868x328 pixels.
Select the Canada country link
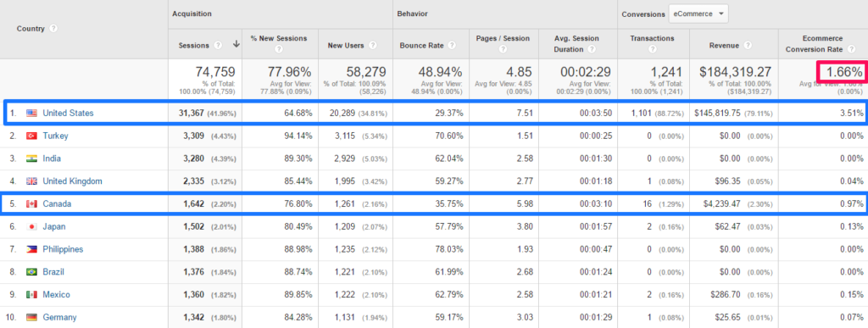[x=57, y=203]
